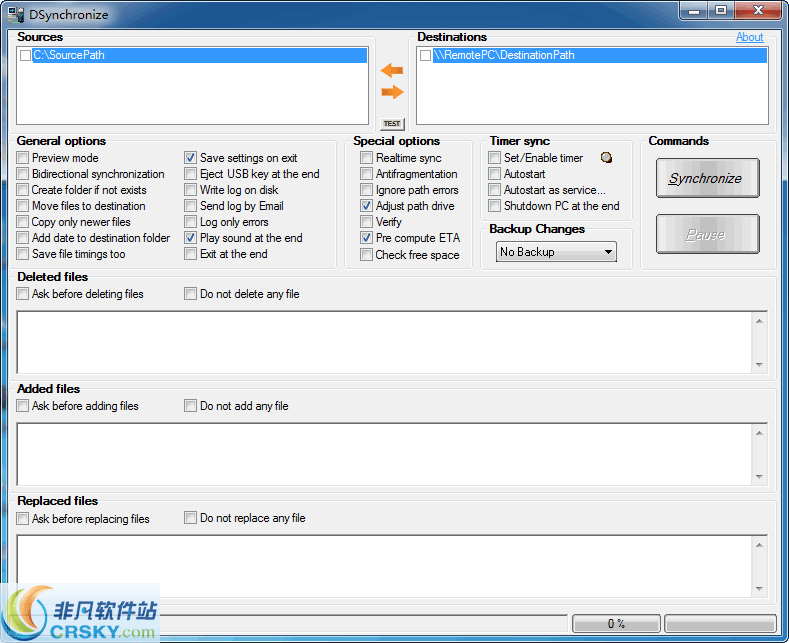This screenshot has height=643, width=789.
Task: Uncheck Pre compute ETA
Action: pyautogui.click(x=366, y=238)
